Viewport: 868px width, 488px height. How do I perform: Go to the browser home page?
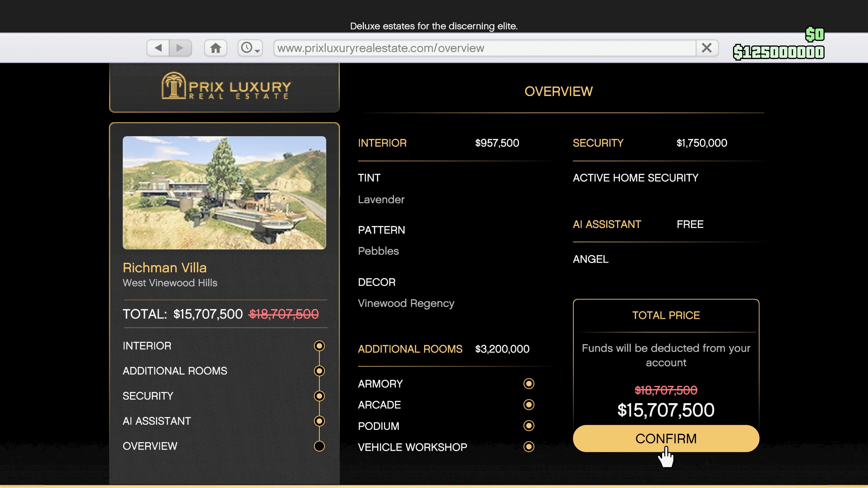pyautogui.click(x=216, y=48)
